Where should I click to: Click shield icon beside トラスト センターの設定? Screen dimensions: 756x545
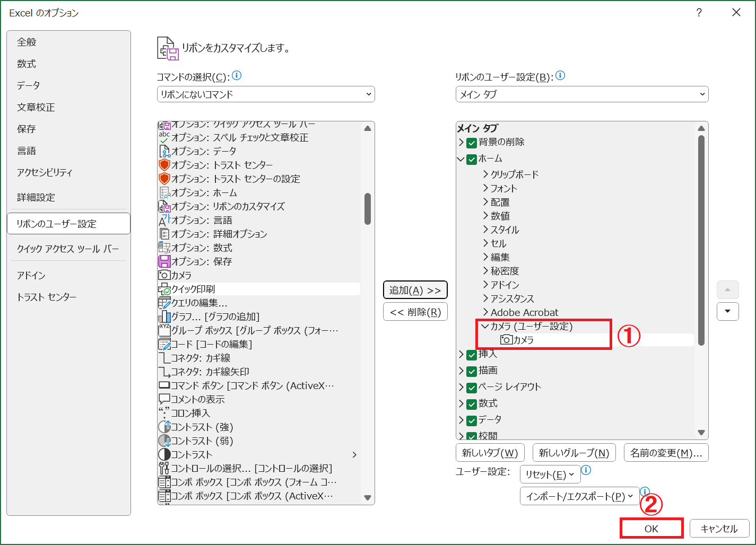164,179
